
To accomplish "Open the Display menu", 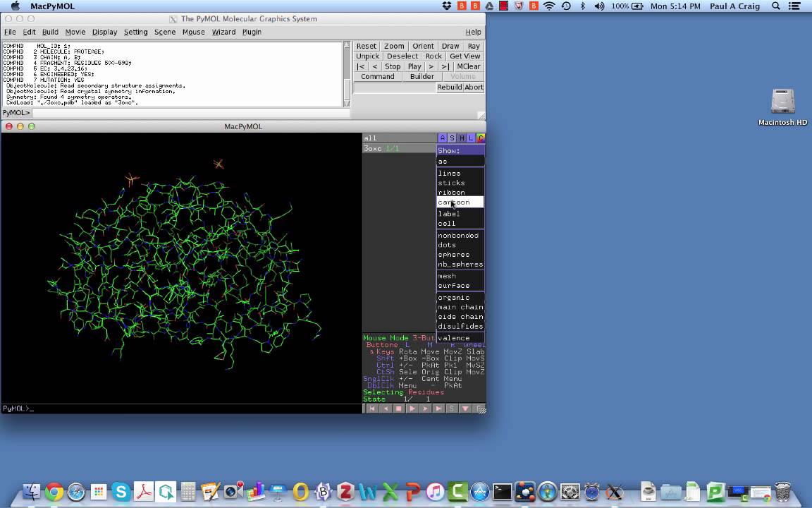I will pos(104,32).
